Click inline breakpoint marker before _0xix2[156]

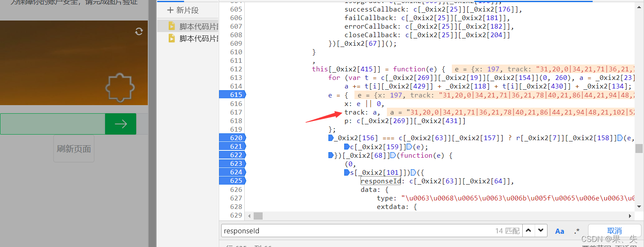[331, 138]
